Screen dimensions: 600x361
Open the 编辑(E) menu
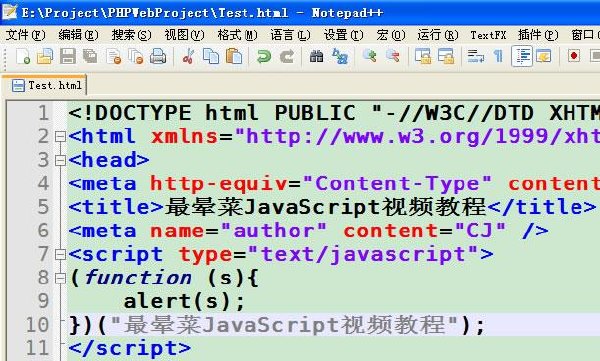click(x=78, y=35)
